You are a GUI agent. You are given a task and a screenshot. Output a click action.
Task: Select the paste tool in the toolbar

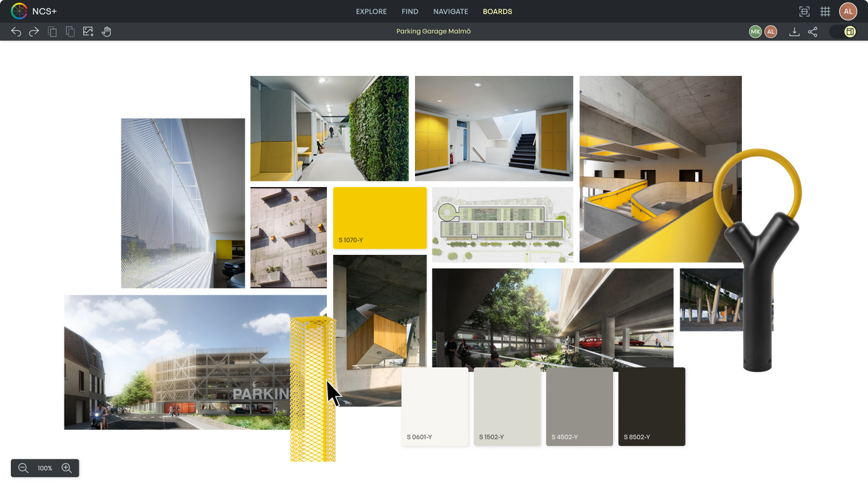[70, 31]
